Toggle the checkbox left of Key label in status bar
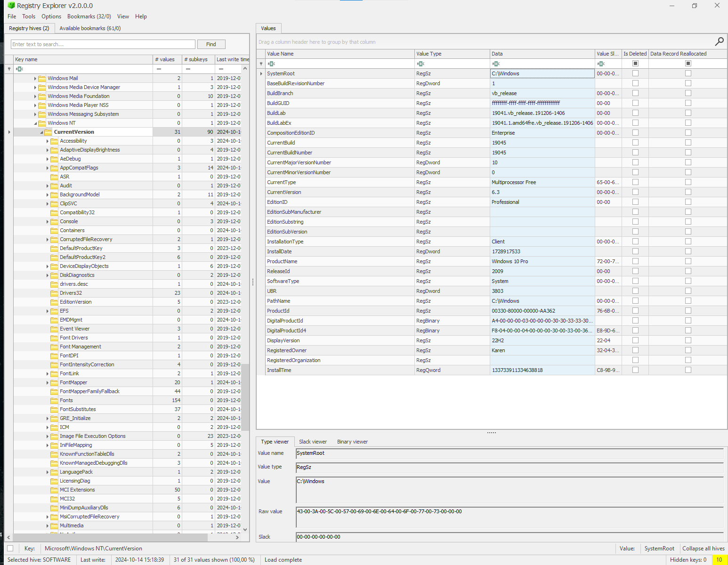Image resolution: width=728 pixels, height=565 pixels. click(x=10, y=548)
